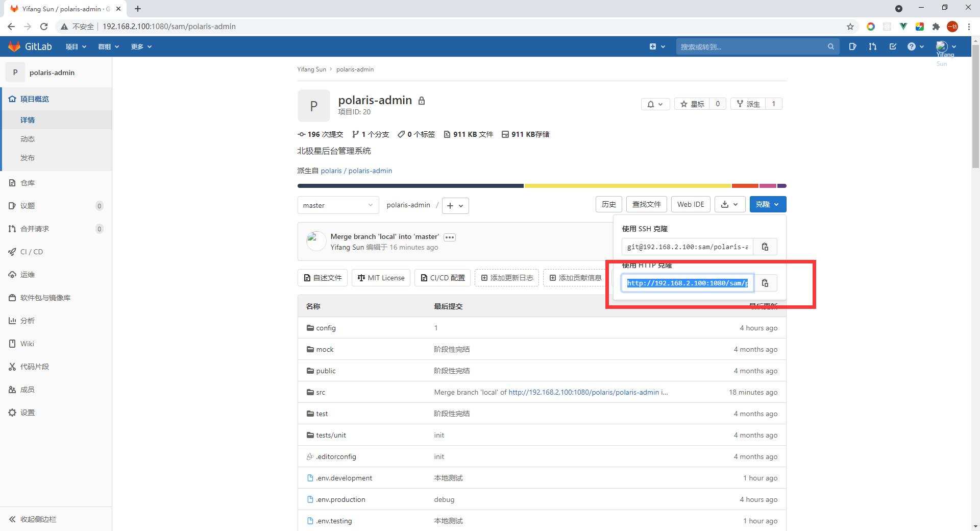
Task: Select the HTTP clone URL field
Action: (688, 283)
